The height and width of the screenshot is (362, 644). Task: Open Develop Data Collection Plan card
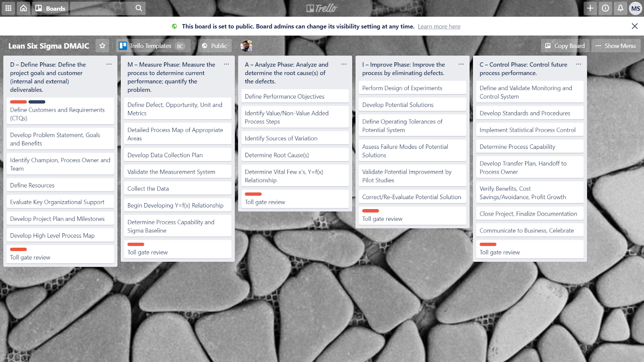[178, 155]
